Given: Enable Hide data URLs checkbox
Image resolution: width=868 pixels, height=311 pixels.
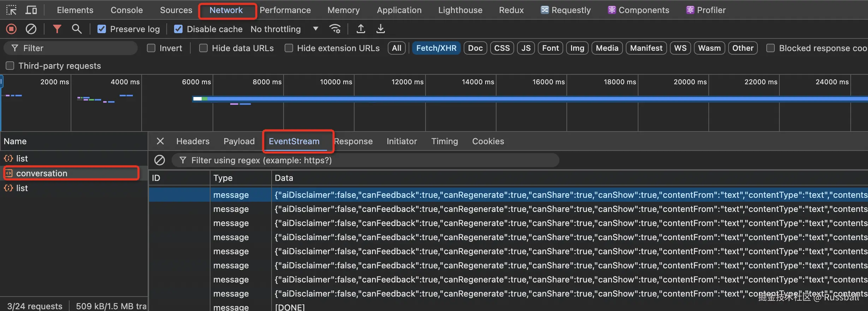Looking at the screenshot, I should (203, 48).
